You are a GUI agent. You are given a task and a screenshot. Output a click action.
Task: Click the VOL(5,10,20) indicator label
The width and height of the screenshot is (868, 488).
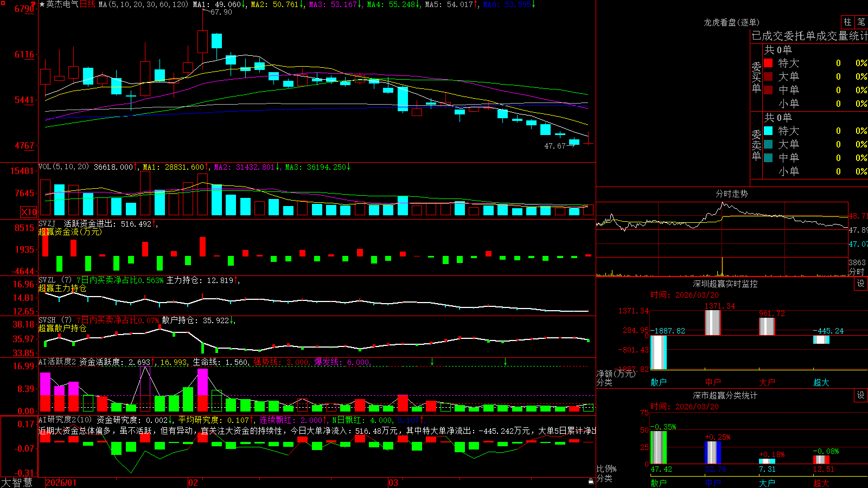(63, 167)
